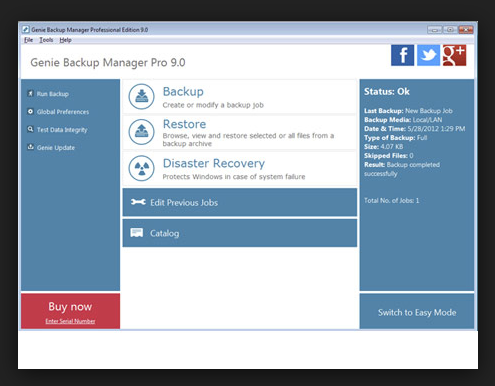Click 'Total No. of Jobs: 1' text
The width and height of the screenshot is (495, 386).
coord(391,200)
